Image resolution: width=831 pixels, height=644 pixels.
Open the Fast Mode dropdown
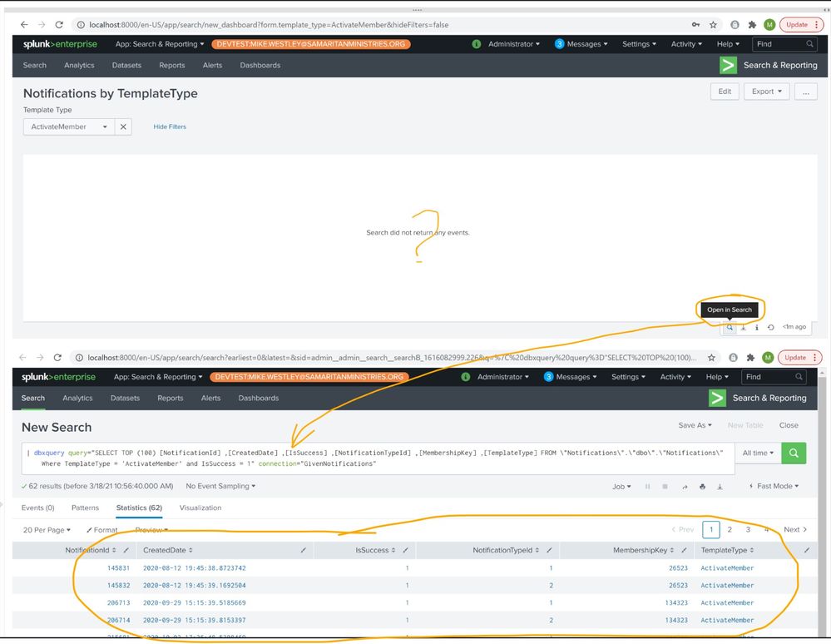pos(773,487)
